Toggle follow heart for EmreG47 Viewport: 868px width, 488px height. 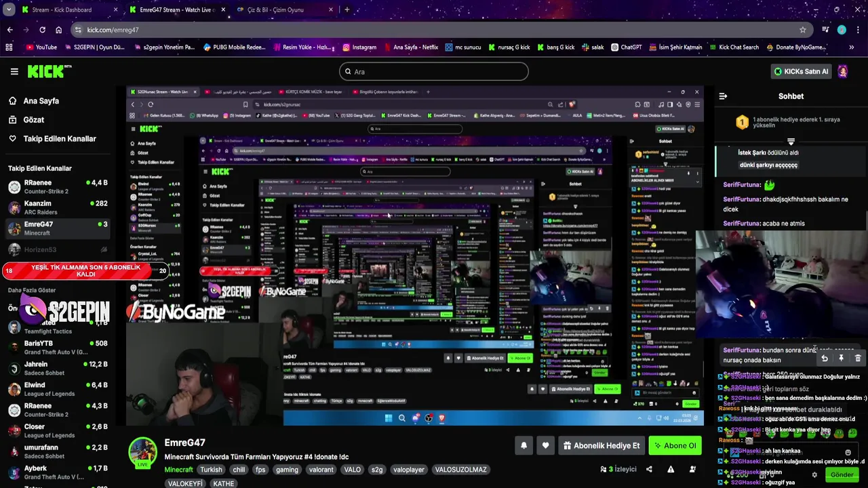click(545, 445)
